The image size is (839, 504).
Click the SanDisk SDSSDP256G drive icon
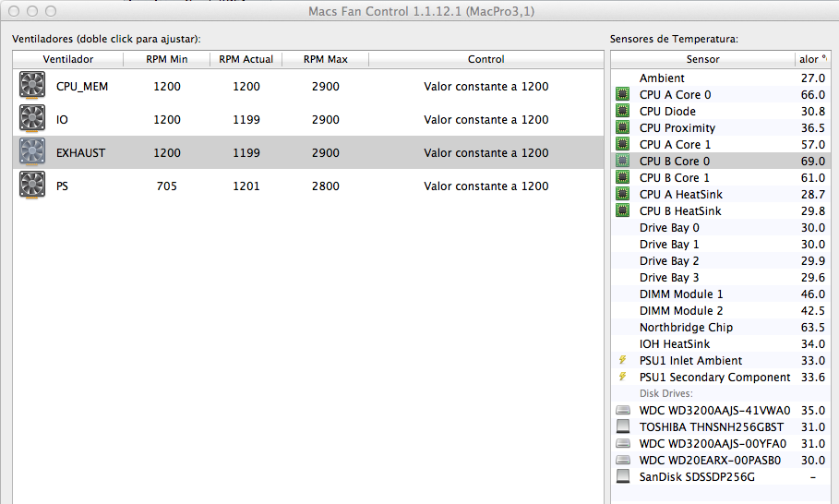(623, 476)
